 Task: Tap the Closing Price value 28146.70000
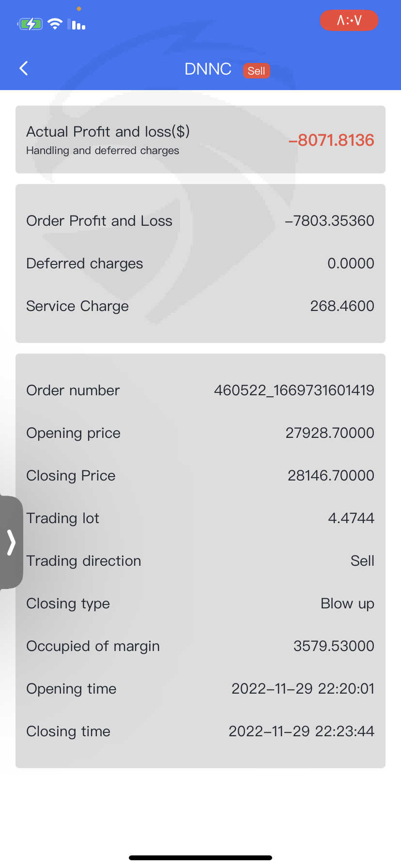[331, 476]
